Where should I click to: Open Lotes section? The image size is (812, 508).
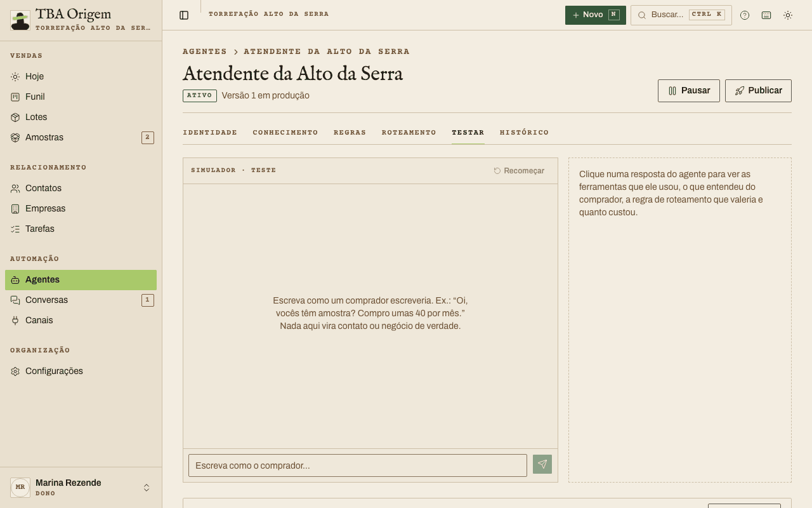[x=81, y=117]
